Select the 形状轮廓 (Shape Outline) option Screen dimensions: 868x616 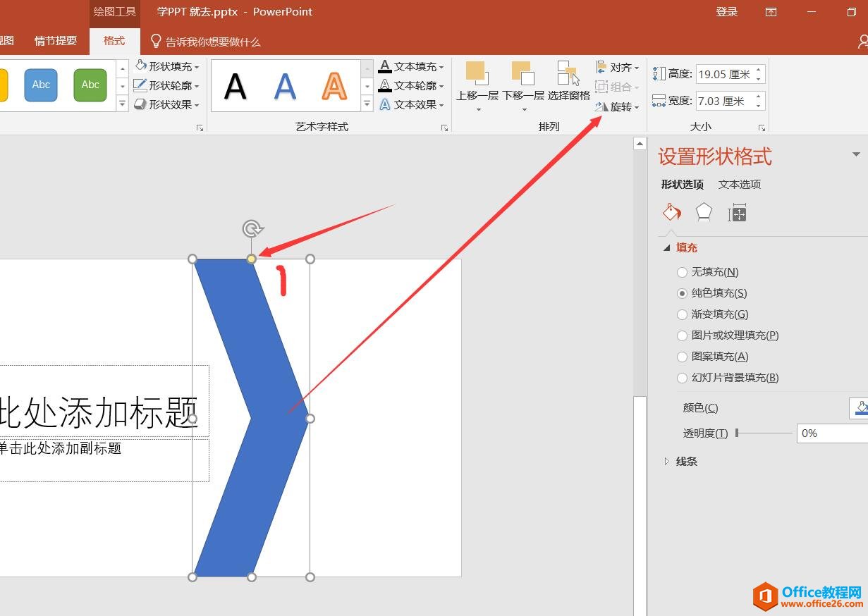pos(169,85)
